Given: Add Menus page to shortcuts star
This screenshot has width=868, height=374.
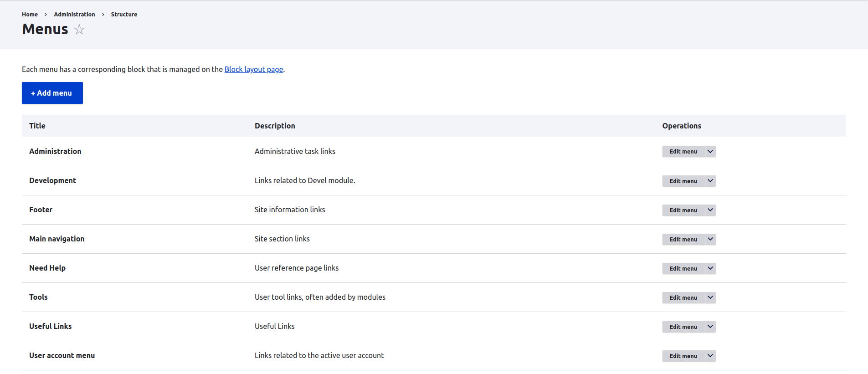Looking at the screenshot, I should (79, 30).
